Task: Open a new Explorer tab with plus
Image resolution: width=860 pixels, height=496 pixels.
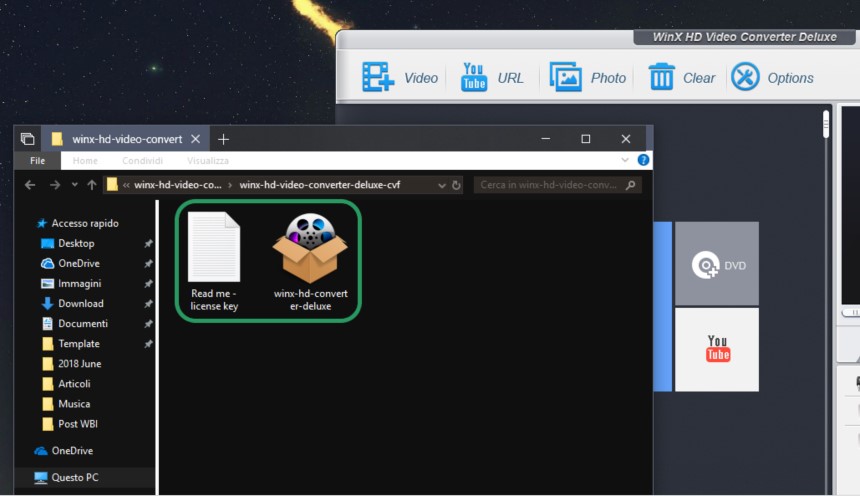Action: point(223,139)
